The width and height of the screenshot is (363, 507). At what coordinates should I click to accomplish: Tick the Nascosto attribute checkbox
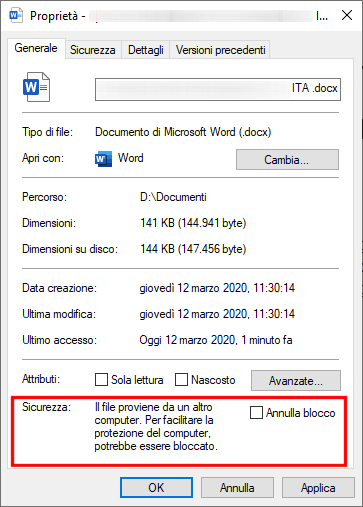(181, 379)
